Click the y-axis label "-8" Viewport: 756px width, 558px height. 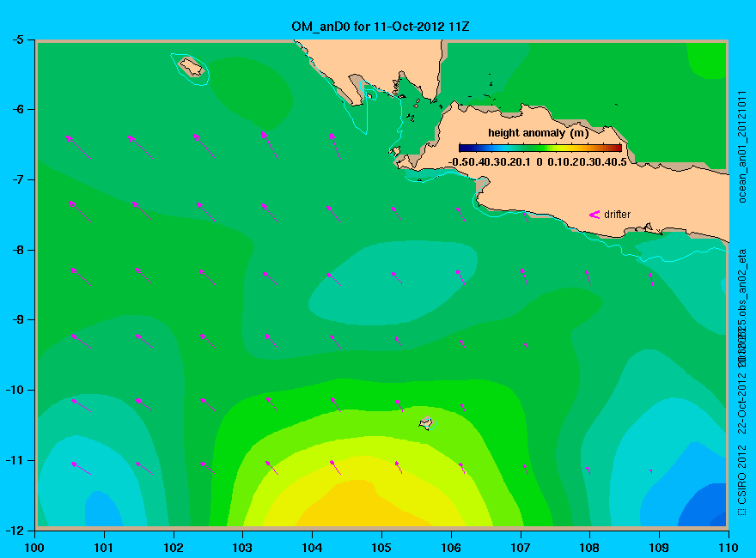tap(18, 250)
